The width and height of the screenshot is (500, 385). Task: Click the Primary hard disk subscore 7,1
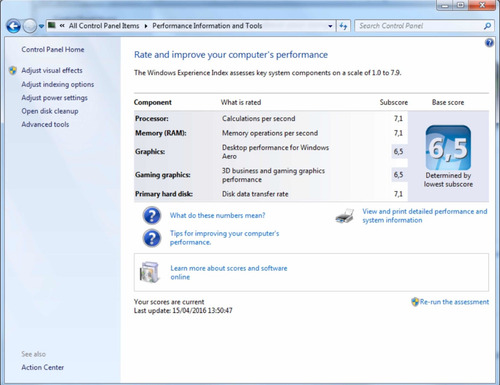pos(398,194)
